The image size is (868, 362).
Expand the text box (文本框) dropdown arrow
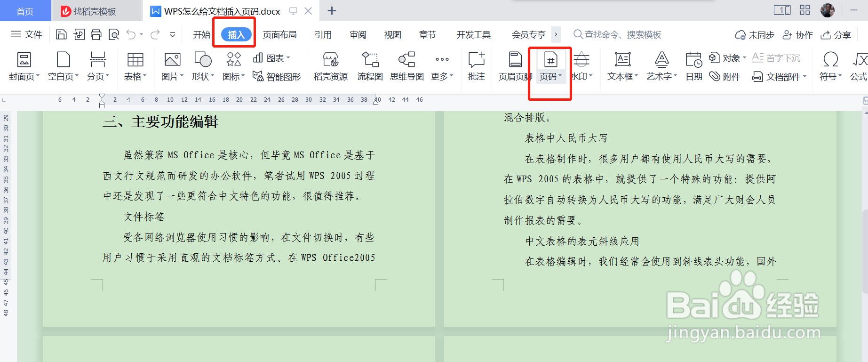tap(636, 76)
